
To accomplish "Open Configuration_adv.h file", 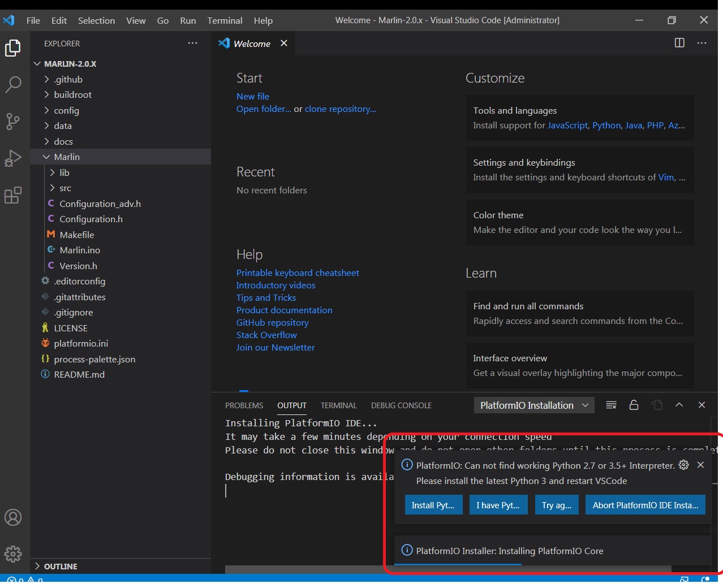I will point(100,204).
